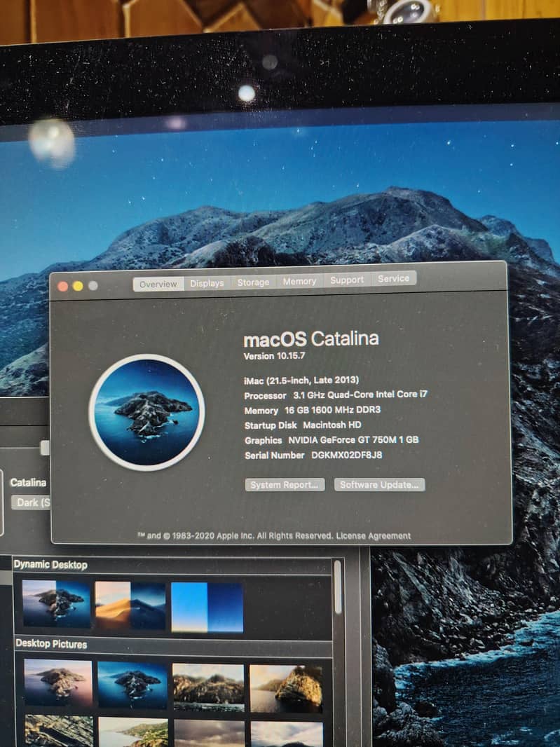560x747 pixels.
Task: Click the Startup Disk Macintosh HD value
Action: point(332,425)
